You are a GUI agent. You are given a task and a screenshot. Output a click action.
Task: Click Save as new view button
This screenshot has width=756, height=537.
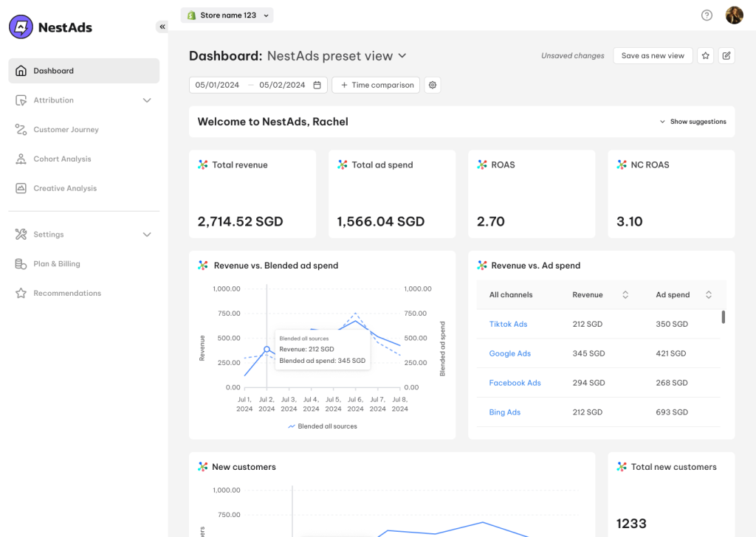(653, 56)
